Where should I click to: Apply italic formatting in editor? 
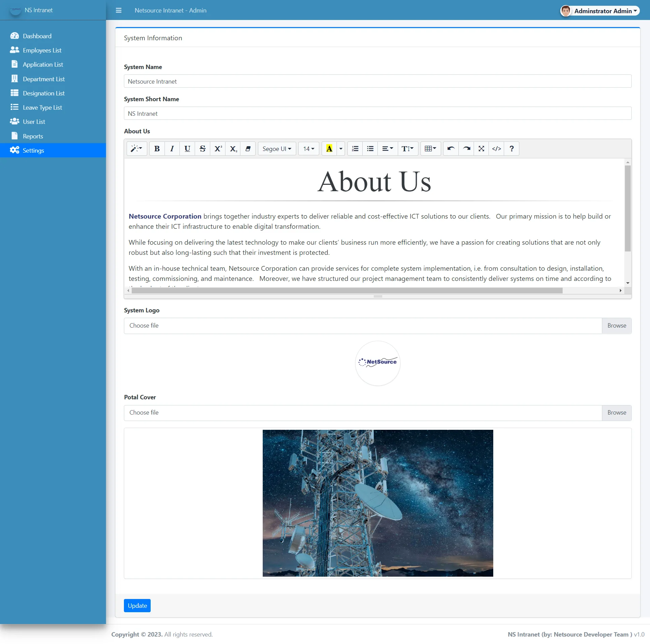[x=172, y=149]
